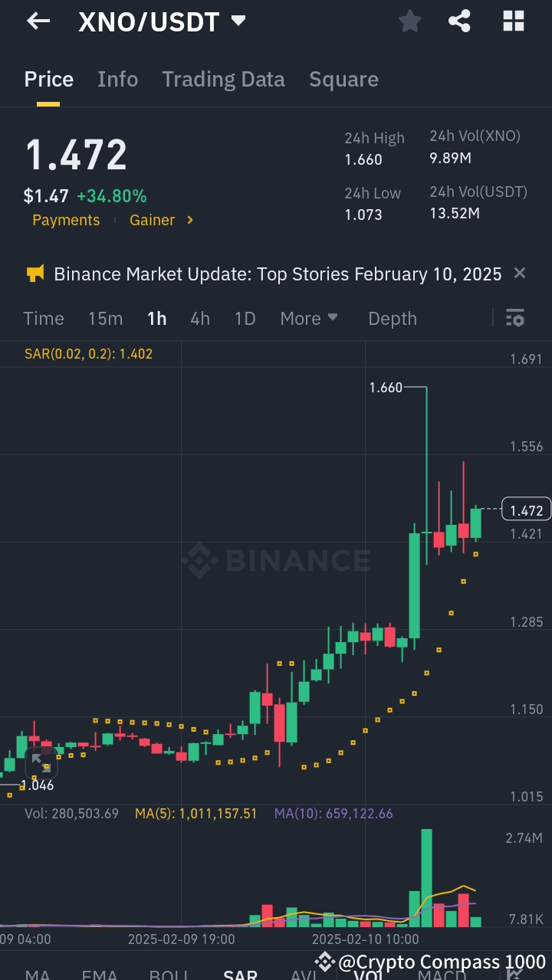Dismiss the Binance Market Update banner

[x=520, y=273]
